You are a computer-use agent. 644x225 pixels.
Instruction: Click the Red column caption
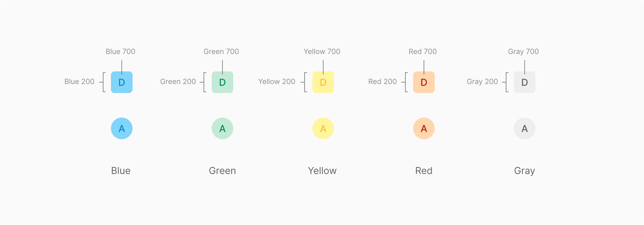point(424,171)
